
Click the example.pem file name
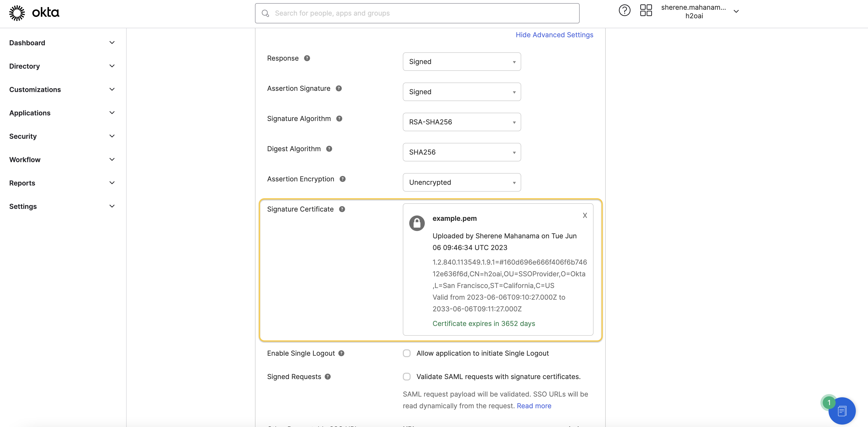pyautogui.click(x=454, y=219)
